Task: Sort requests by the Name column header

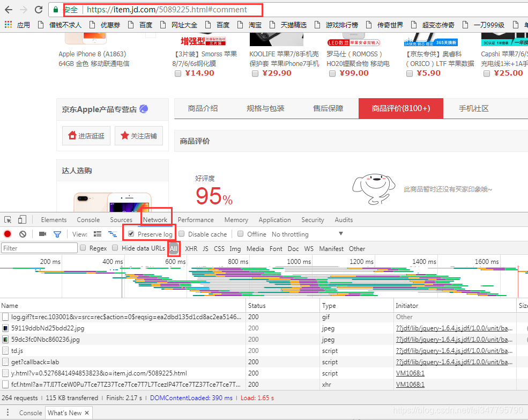Action: [x=123, y=305]
